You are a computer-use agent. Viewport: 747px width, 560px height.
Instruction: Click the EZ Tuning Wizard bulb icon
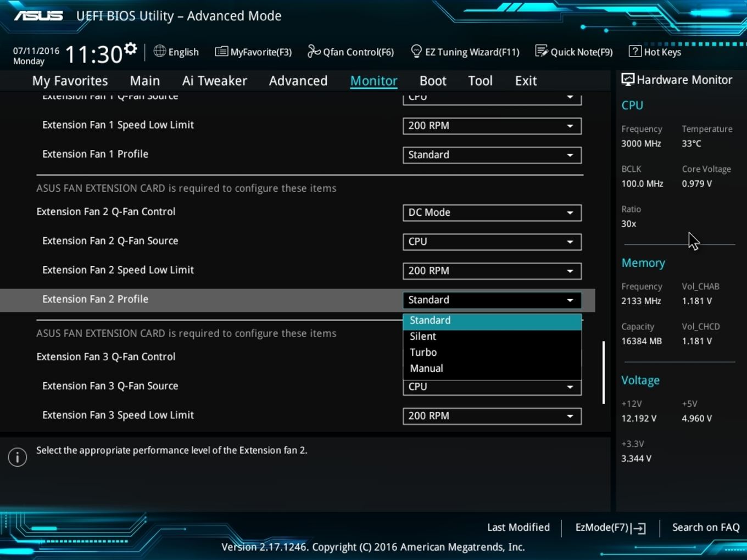416,51
